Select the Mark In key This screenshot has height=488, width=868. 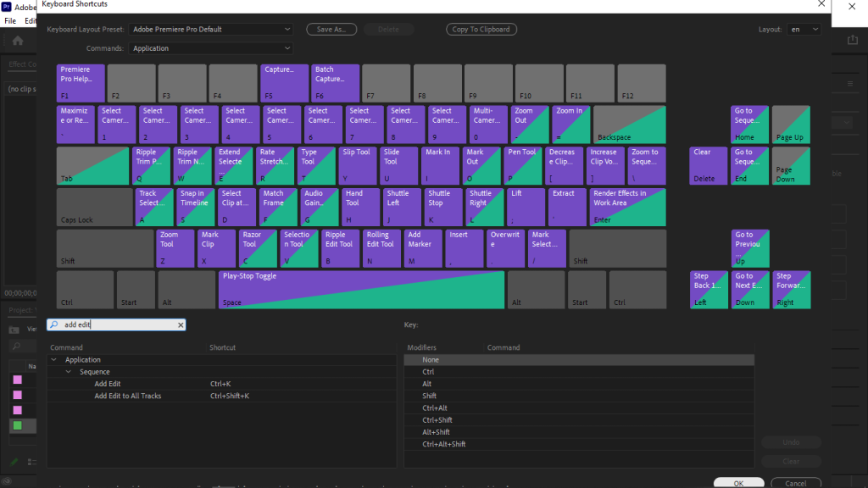pos(440,164)
